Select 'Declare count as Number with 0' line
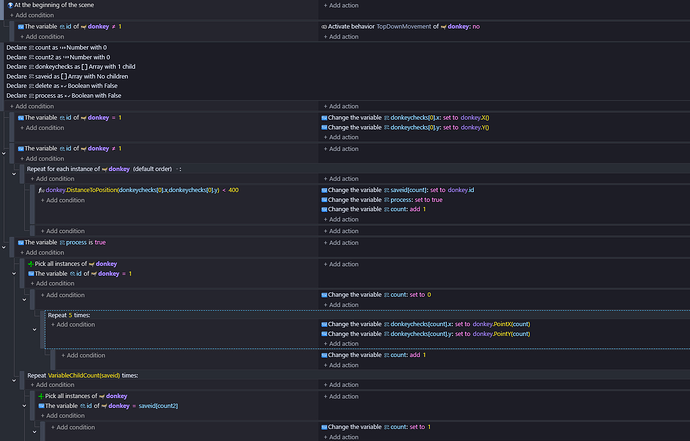690x441 pixels. [x=57, y=48]
